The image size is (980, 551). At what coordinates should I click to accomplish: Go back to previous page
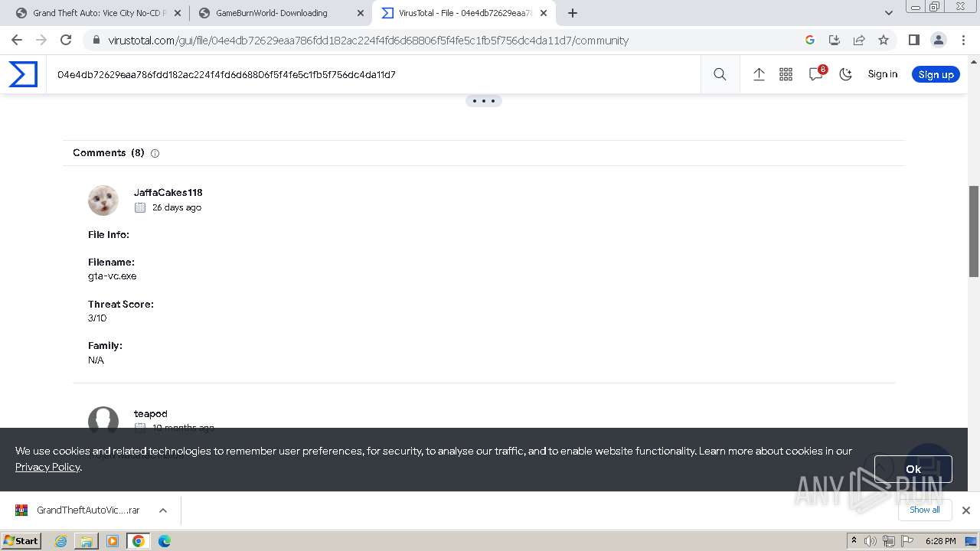tap(17, 40)
